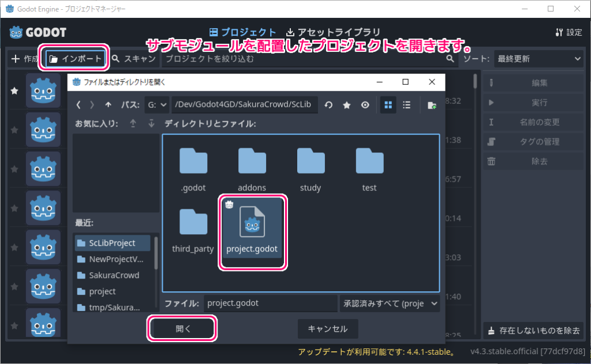Select the project.godot file
Viewport: 591px width, 364px height.
(x=252, y=228)
